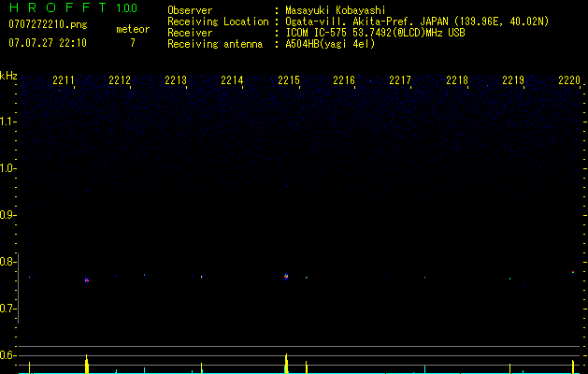This screenshot has height=374, width=588.
Task: Click the 2216 time marker
Action: (344, 79)
